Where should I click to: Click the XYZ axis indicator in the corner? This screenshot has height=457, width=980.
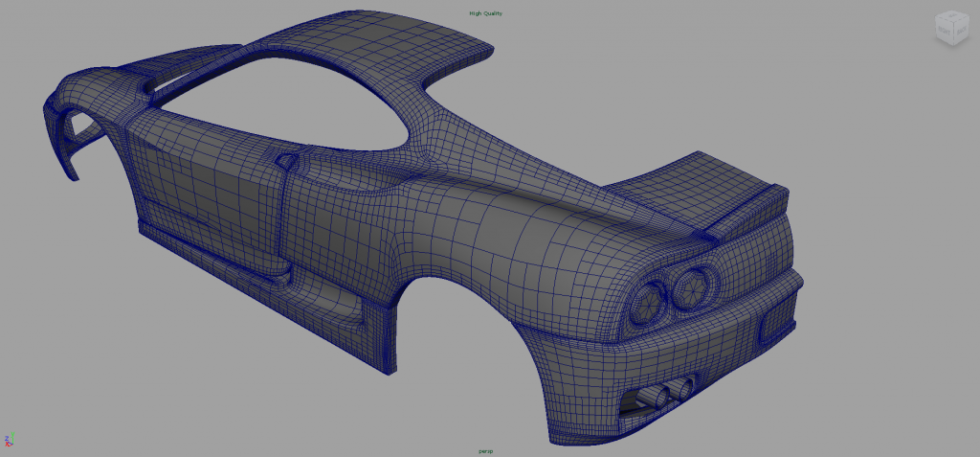pos(10,440)
